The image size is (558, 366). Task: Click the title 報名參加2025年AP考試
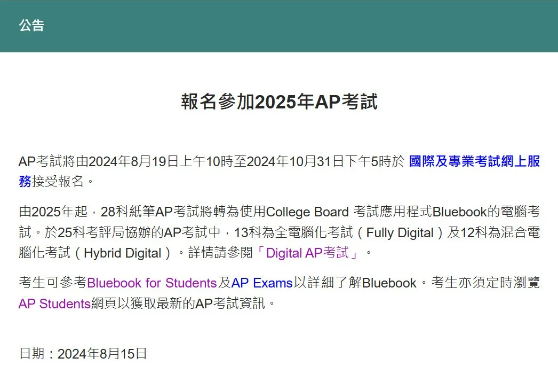279,102
